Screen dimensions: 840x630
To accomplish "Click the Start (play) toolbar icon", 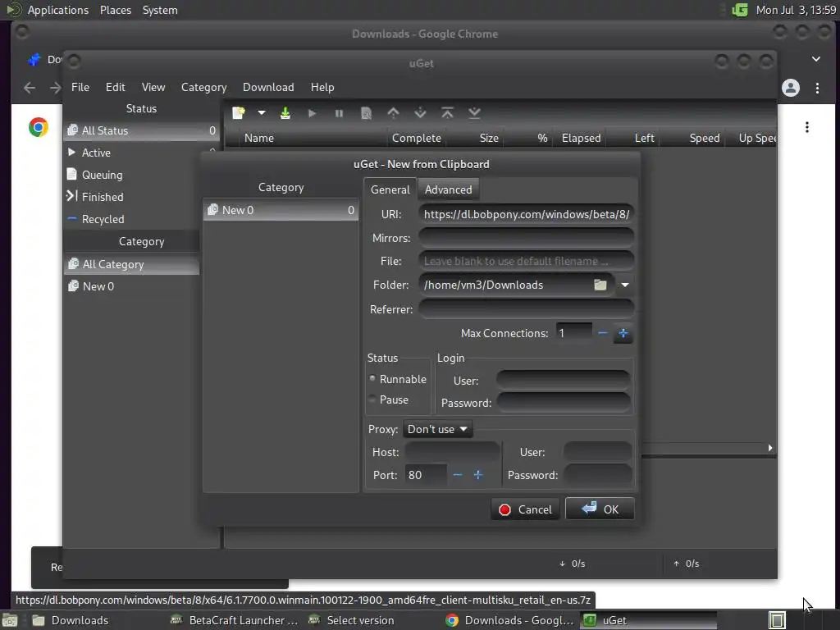I will [x=313, y=113].
